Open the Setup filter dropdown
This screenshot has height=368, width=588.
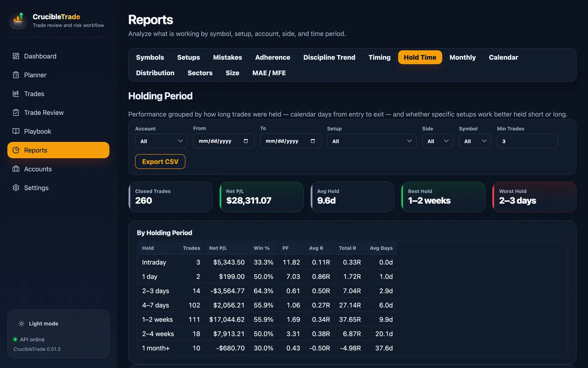coord(372,141)
